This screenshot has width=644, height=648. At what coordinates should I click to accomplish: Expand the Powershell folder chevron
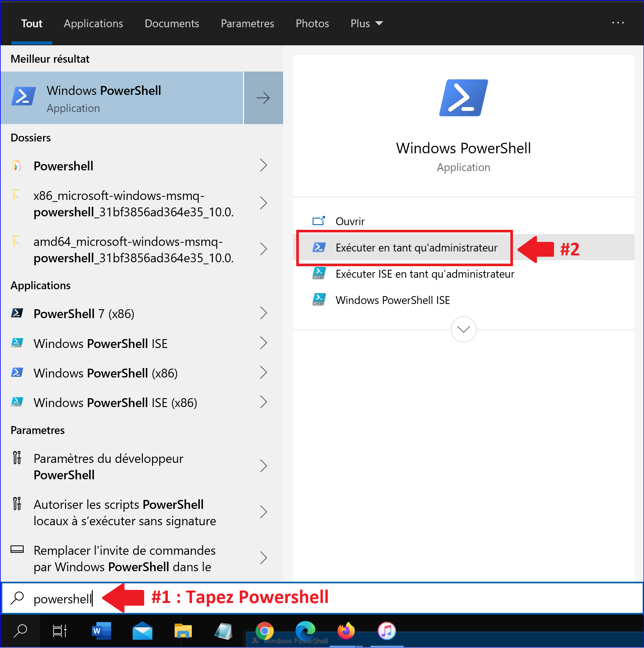(x=264, y=165)
